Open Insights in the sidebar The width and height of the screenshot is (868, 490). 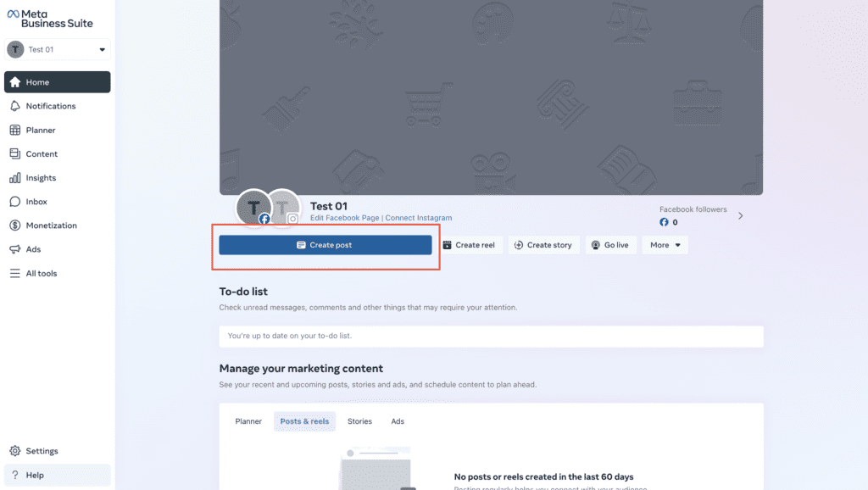click(58, 178)
